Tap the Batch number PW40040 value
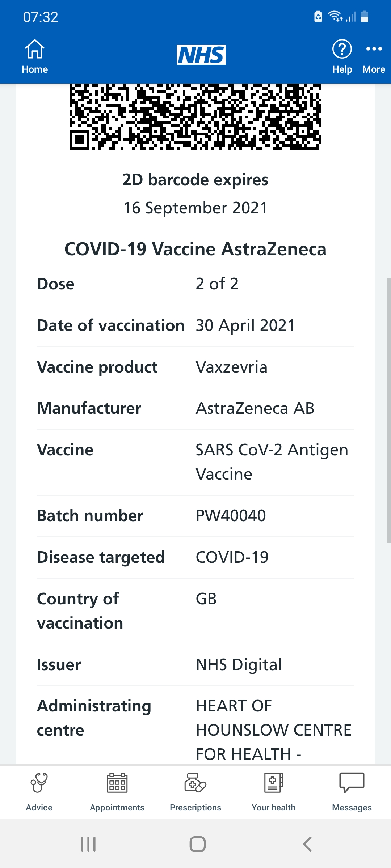This screenshot has height=868, width=391. [231, 516]
